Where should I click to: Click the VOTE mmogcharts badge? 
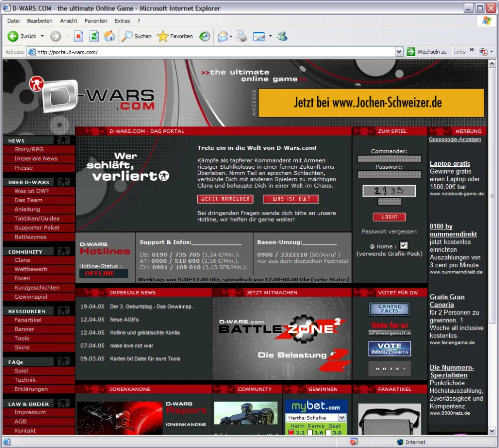389,348
